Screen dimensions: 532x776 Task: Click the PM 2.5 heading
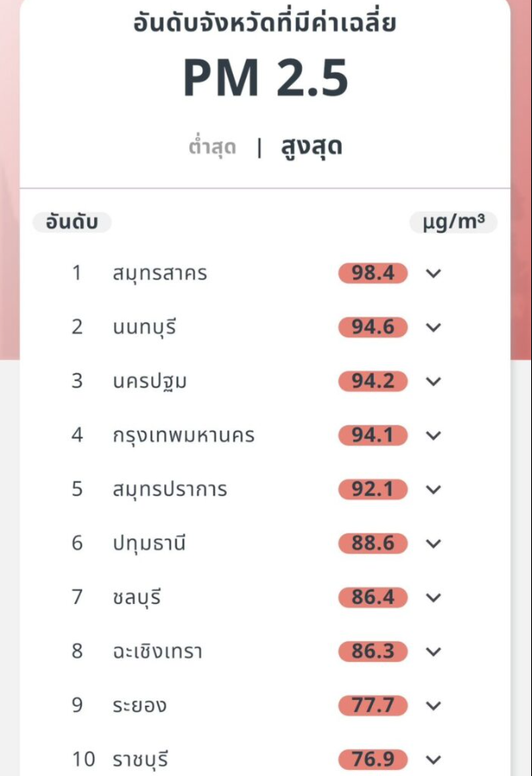[x=266, y=78]
